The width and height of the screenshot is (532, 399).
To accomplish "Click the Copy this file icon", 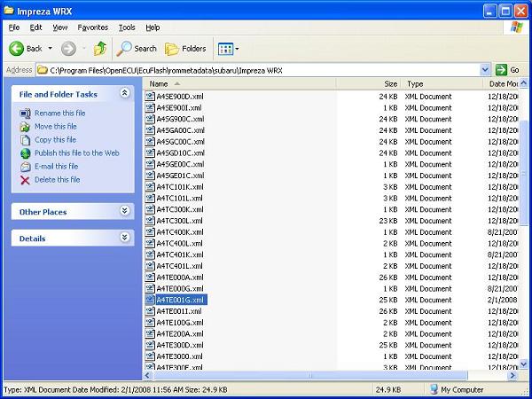I will click(x=25, y=140).
